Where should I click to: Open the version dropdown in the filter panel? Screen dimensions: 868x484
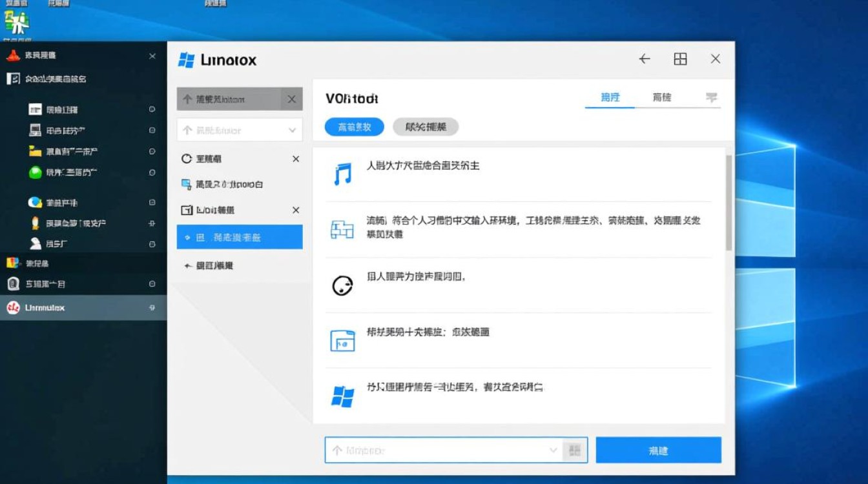(x=240, y=130)
